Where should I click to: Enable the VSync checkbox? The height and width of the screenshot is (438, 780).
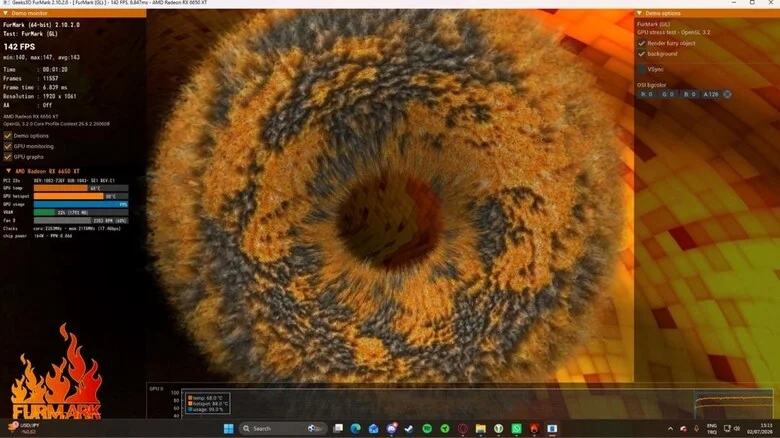[642, 69]
